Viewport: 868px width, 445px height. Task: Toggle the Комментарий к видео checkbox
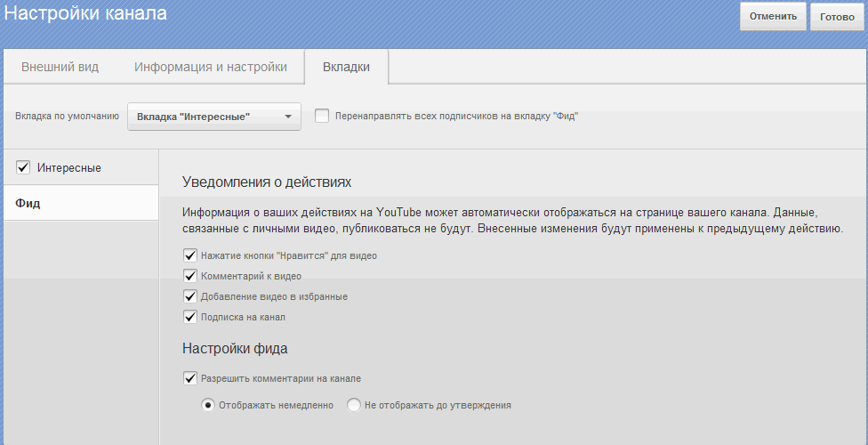190,276
